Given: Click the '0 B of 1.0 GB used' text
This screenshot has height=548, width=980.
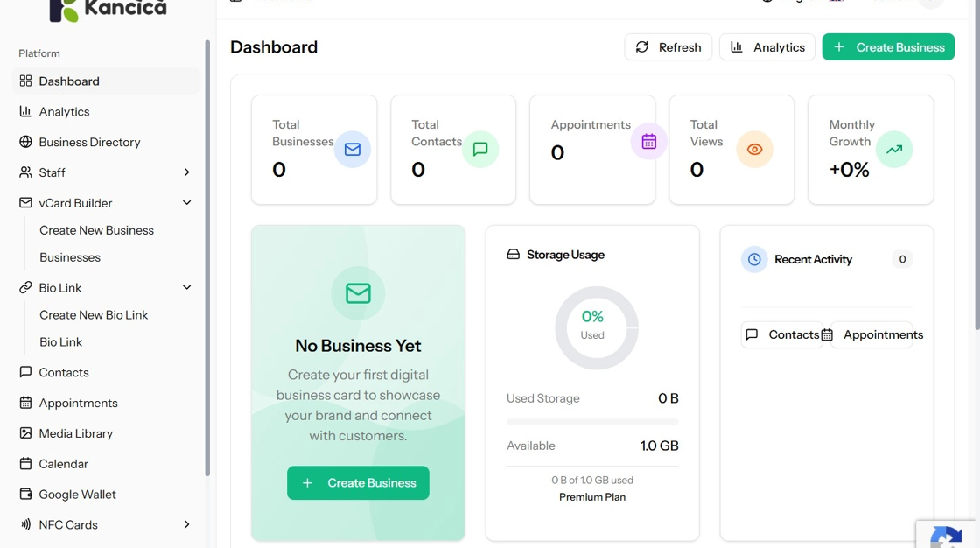Looking at the screenshot, I should tap(592, 480).
